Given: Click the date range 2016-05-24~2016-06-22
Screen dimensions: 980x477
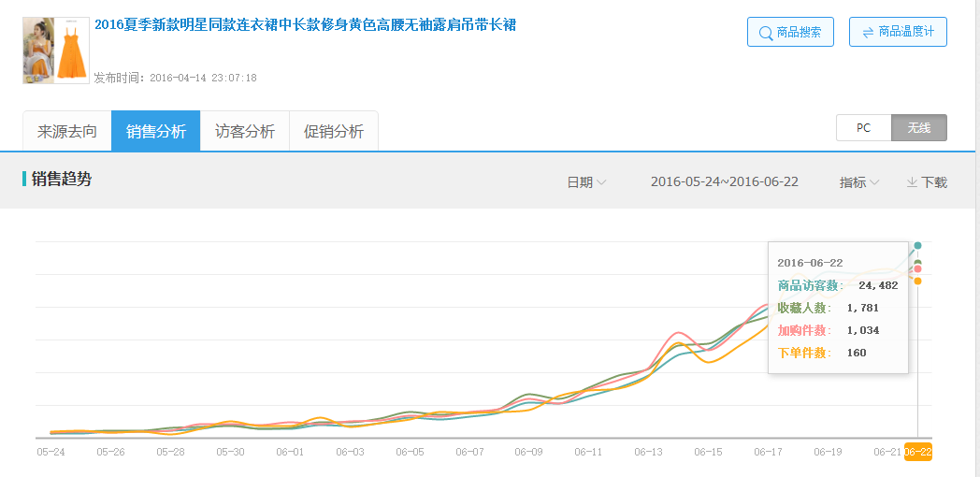Looking at the screenshot, I should pyautogui.click(x=725, y=182).
